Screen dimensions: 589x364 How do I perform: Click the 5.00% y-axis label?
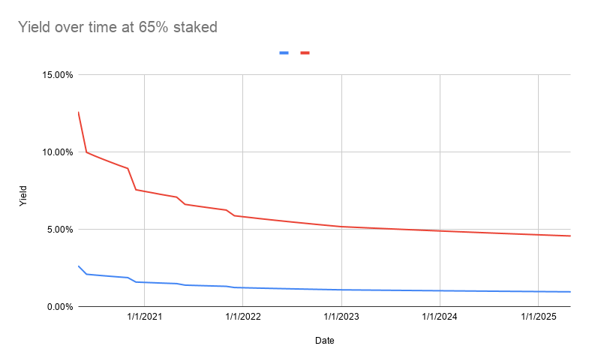click(60, 230)
